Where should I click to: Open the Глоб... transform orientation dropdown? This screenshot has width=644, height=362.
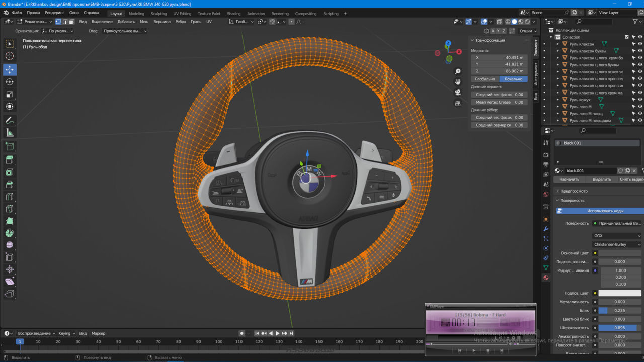pyautogui.click(x=240, y=22)
